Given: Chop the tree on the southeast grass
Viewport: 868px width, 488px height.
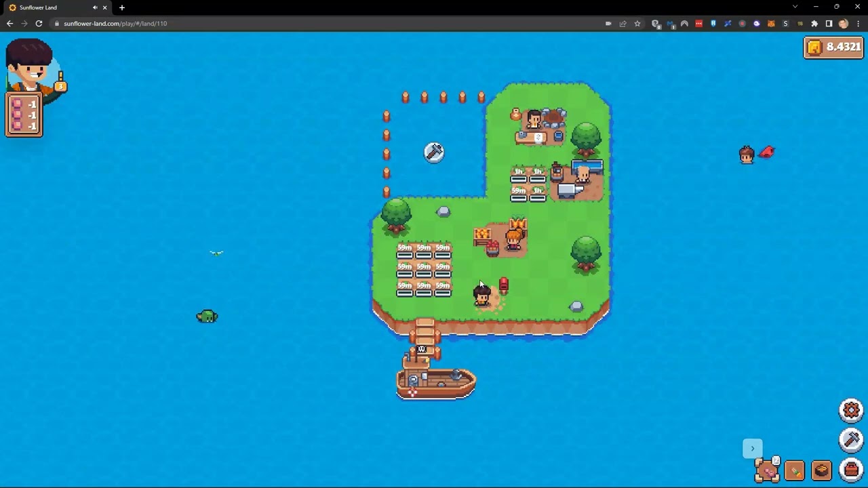Looking at the screenshot, I should [586, 253].
